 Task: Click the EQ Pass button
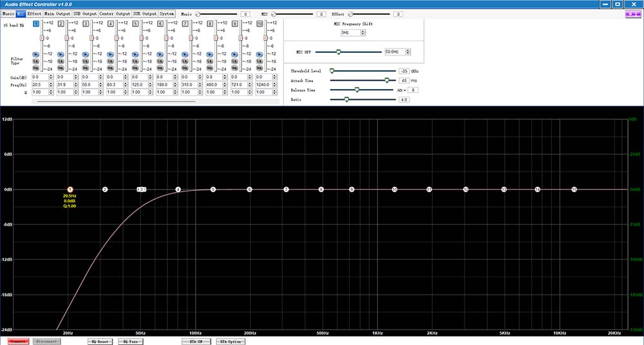tap(131, 341)
